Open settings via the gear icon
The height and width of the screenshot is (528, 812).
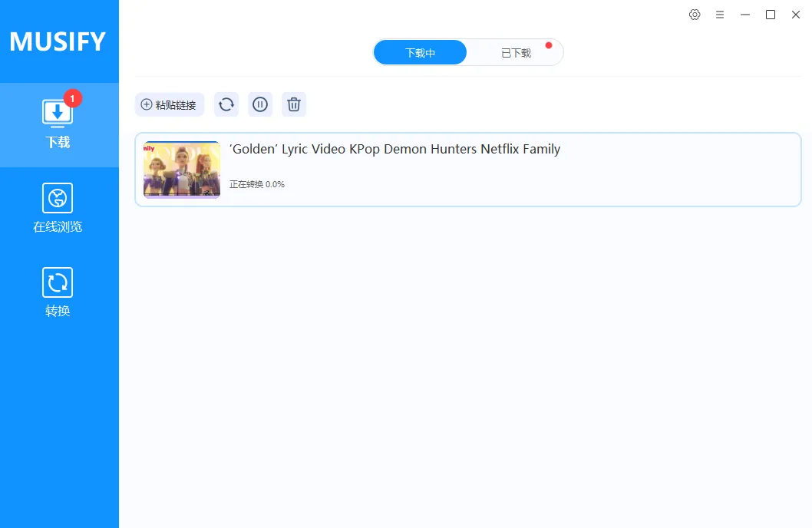tap(695, 15)
